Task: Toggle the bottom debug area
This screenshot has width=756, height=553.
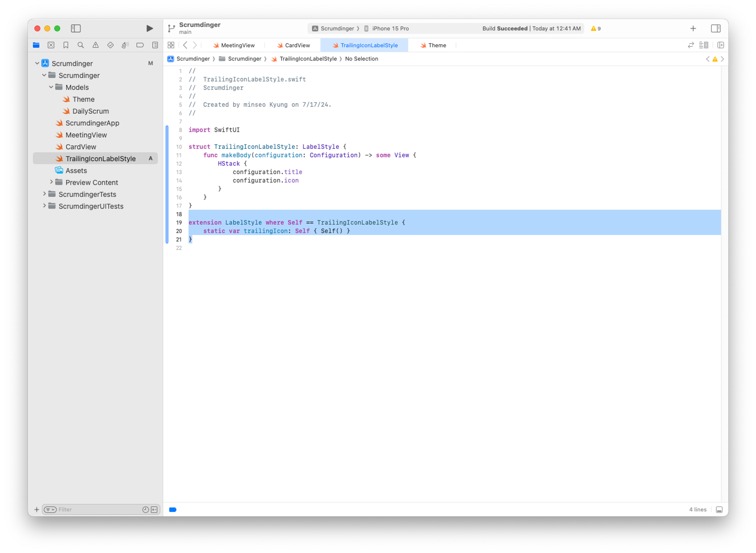Action: [719, 510]
